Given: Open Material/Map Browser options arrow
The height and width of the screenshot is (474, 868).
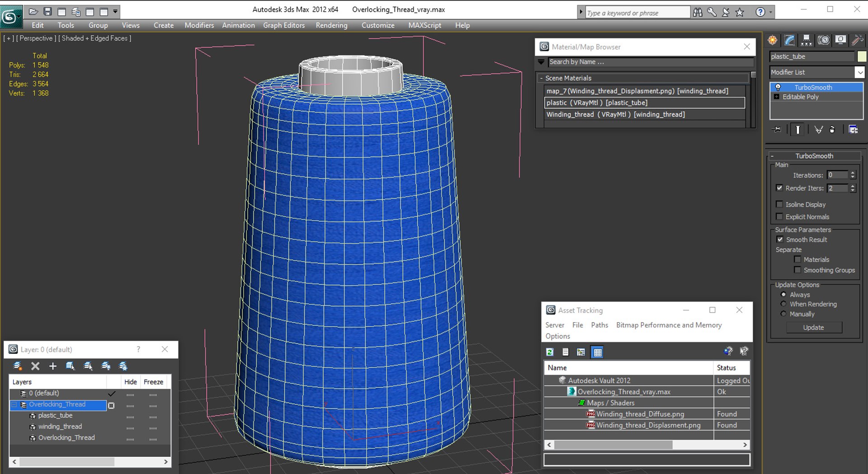Looking at the screenshot, I should [x=541, y=62].
